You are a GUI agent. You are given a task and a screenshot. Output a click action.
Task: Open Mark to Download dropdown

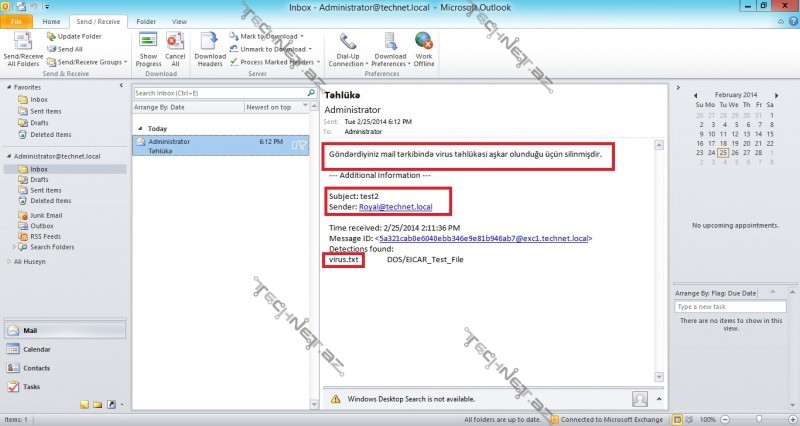(266, 36)
